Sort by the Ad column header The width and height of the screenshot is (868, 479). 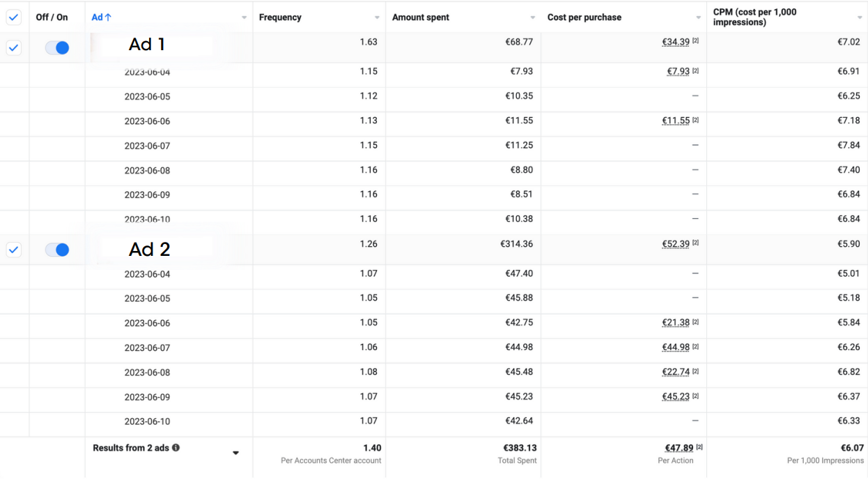(x=102, y=17)
